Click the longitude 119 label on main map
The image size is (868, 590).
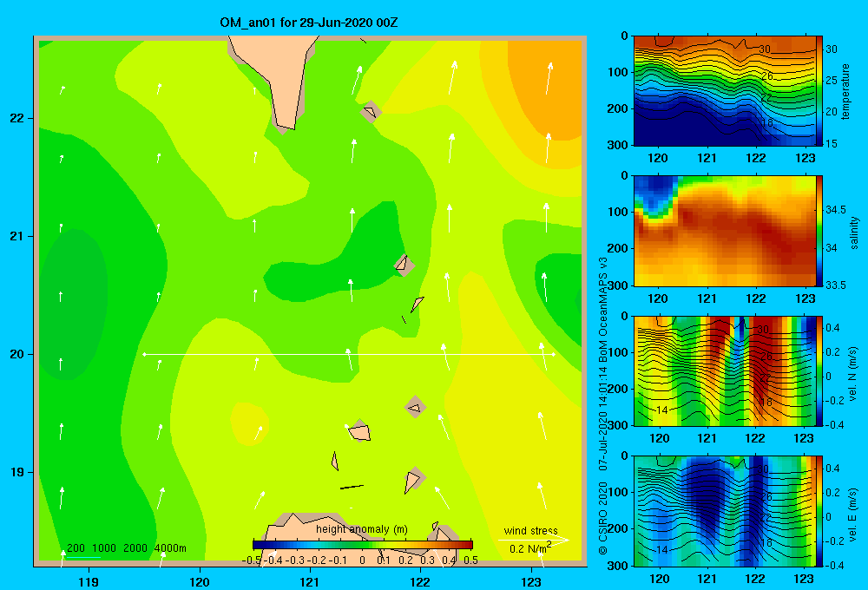[x=89, y=581]
